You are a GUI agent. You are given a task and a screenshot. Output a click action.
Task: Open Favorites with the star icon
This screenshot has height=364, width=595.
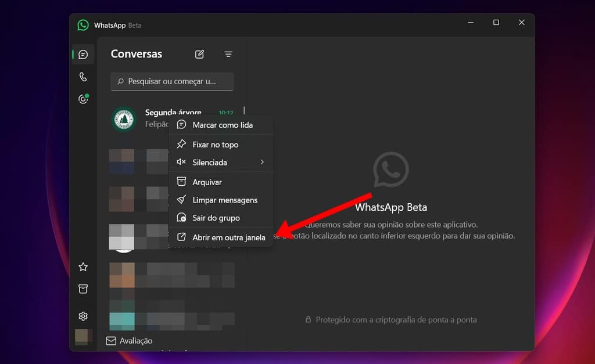click(x=83, y=266)
